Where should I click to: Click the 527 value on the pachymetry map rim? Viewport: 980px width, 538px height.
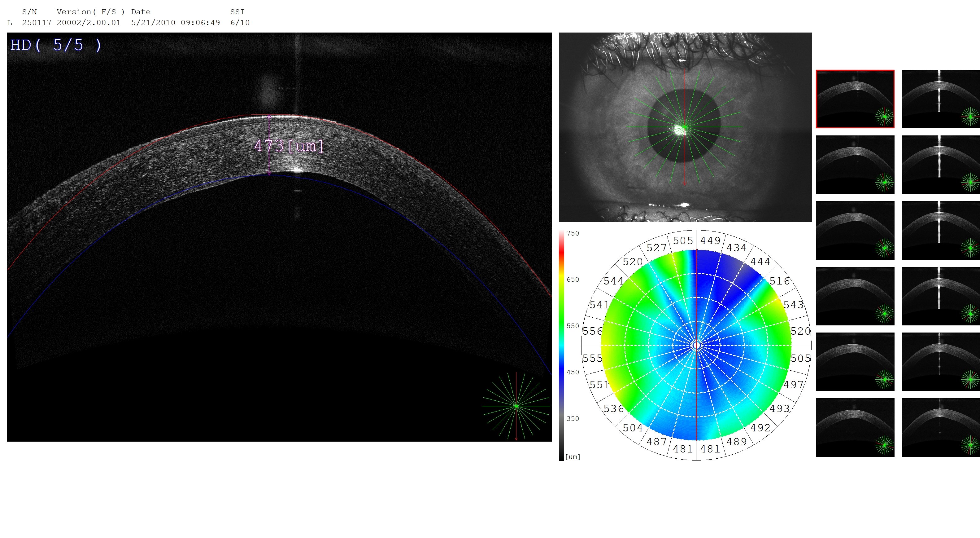[x=657, y=248]
